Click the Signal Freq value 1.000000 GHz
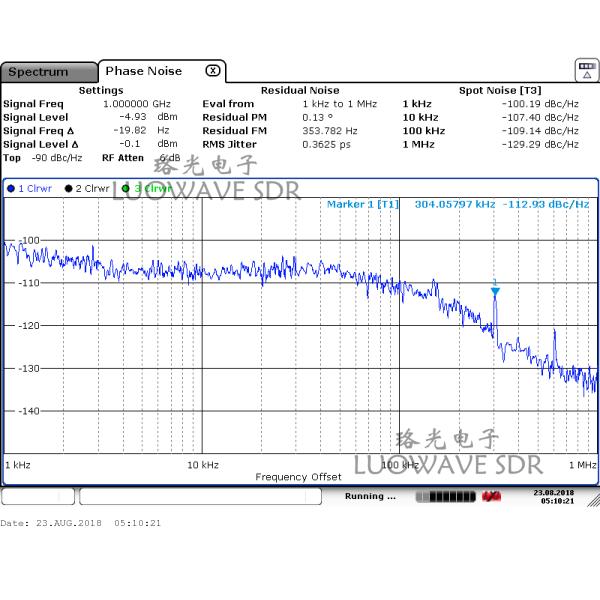600x600 pixels. pos(137,104)
